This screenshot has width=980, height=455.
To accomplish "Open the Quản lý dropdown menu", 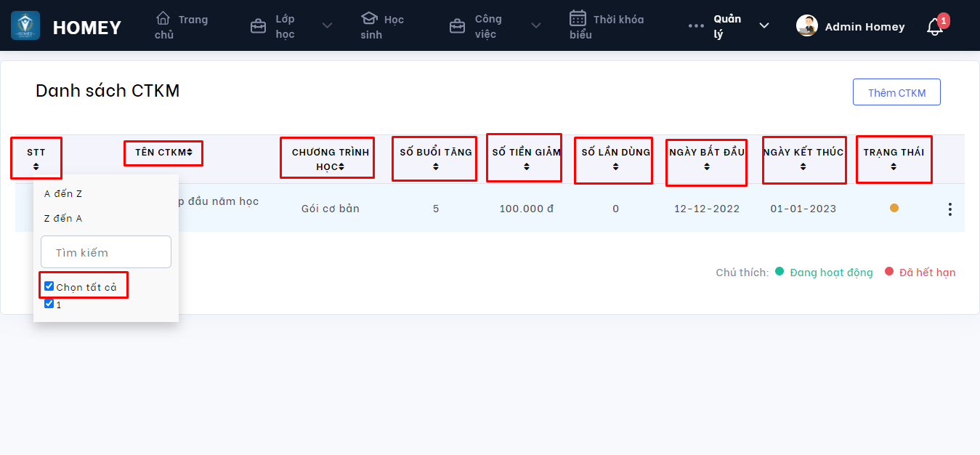I will [764, 26].
